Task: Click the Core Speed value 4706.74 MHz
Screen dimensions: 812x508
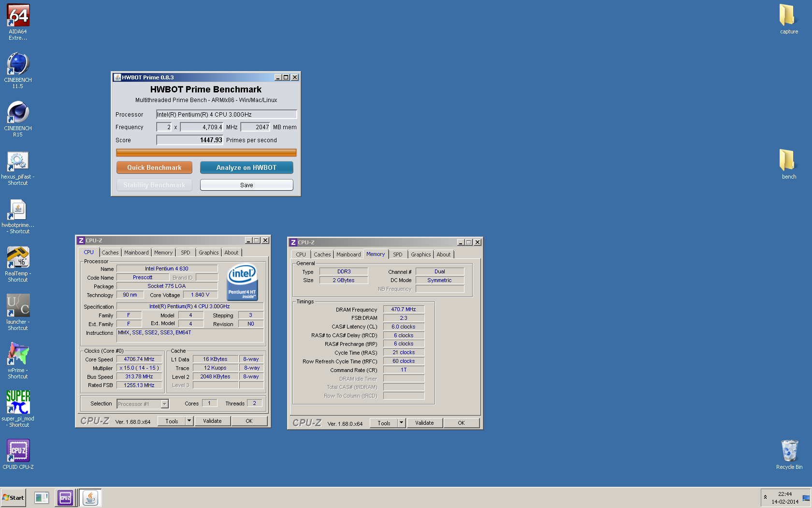Action: pos(139,359)
